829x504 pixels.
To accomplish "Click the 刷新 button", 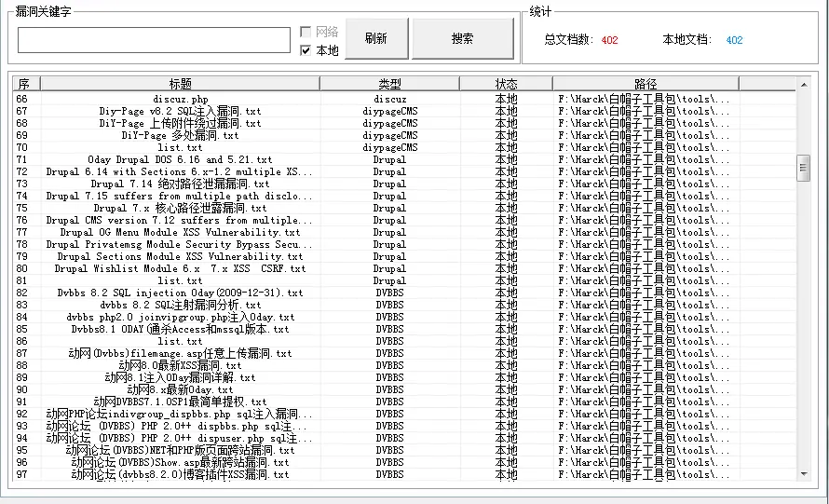I will 376,38.
